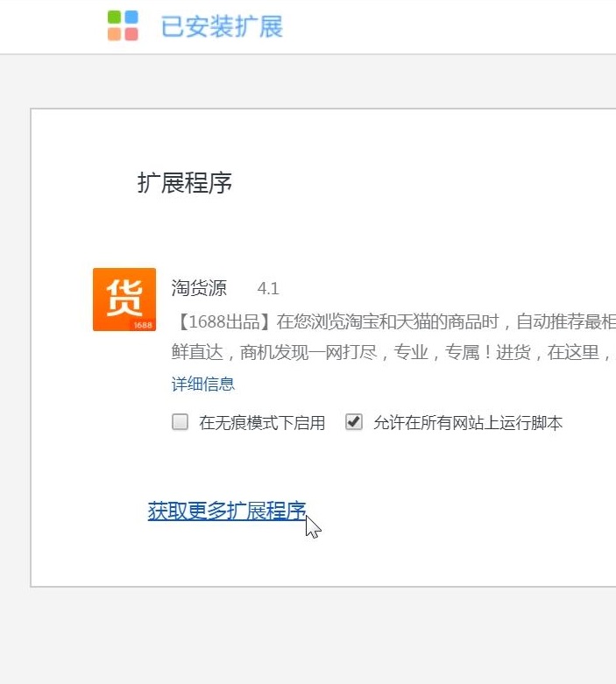Click the orange 淘货源 extension icon
The image size is (616, 684).
click(124, 300)
